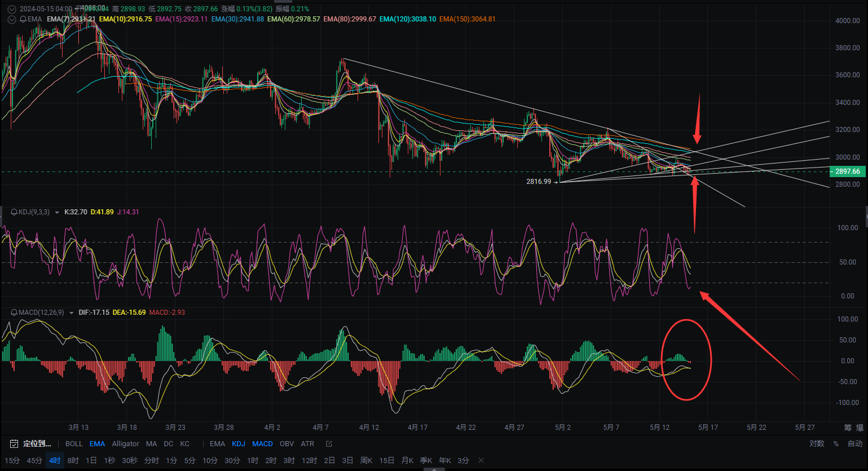Switch to the 3时 timeframe
The width and height of the screenshot is (868, 471).
pos(289,460)
